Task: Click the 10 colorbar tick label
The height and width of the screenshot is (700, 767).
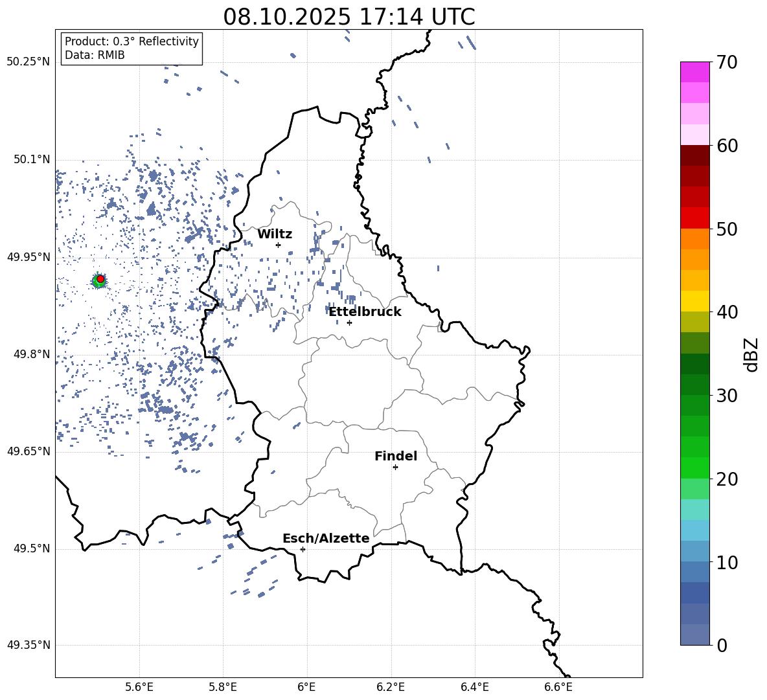Action: [727, 562]
